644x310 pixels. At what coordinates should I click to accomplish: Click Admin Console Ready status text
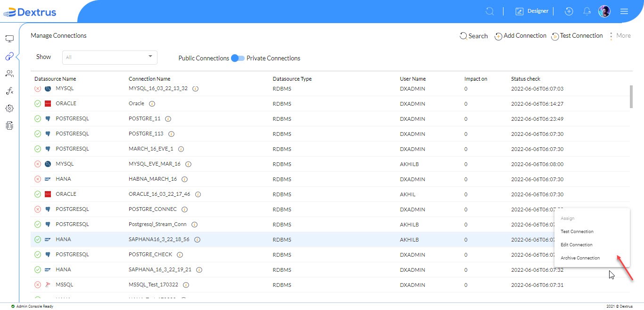coord(35,306)
